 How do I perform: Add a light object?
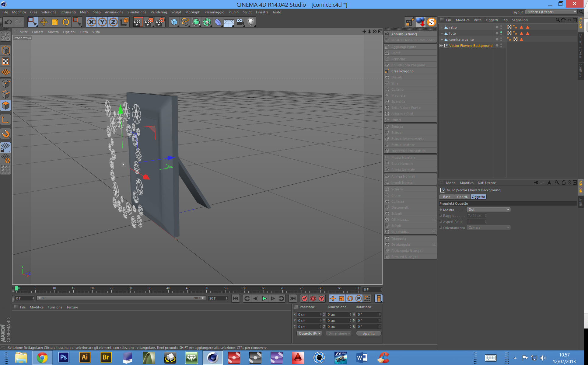coord(251,22)
